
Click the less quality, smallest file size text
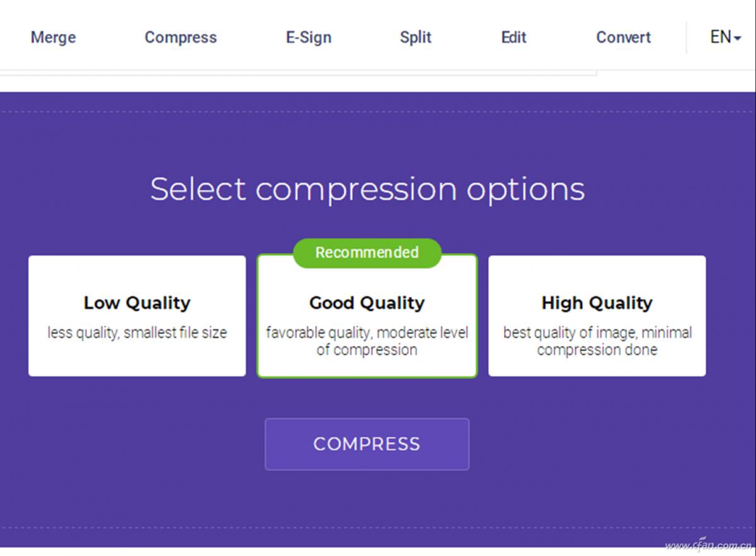(137, 332)
